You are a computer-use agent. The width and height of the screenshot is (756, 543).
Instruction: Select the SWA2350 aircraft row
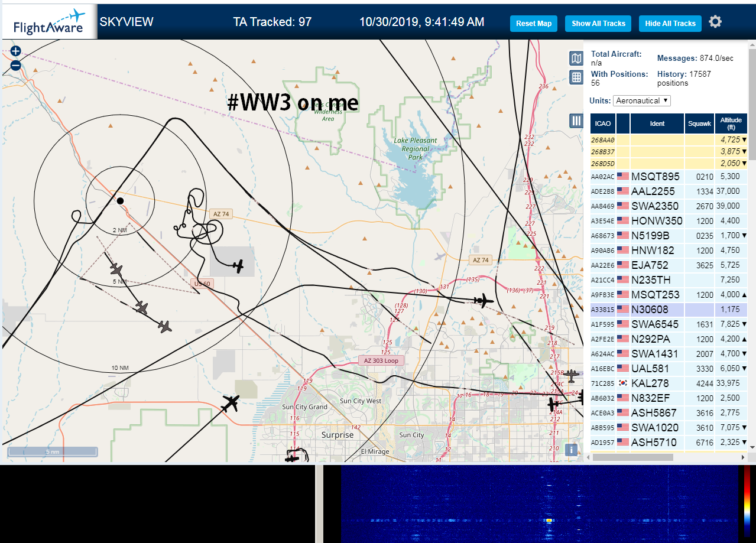[x=669, y=206]
